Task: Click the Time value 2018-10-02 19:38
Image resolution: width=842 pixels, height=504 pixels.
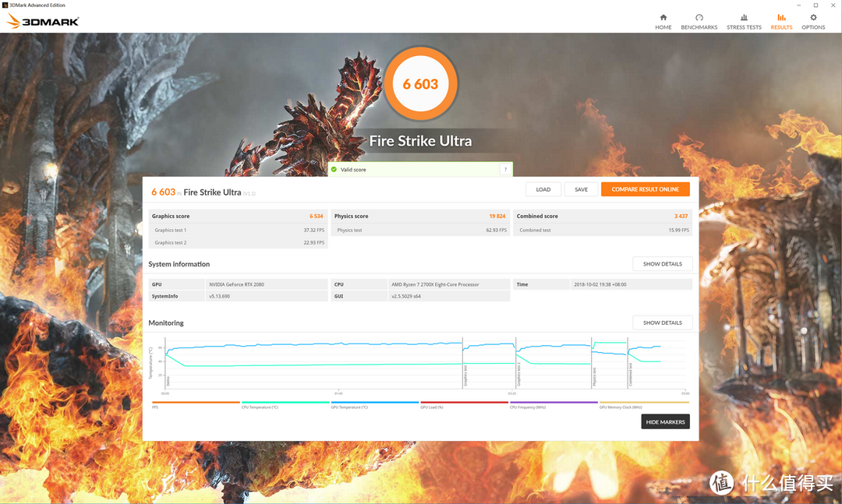Action: pyautogui.click(x=600, y=284)
